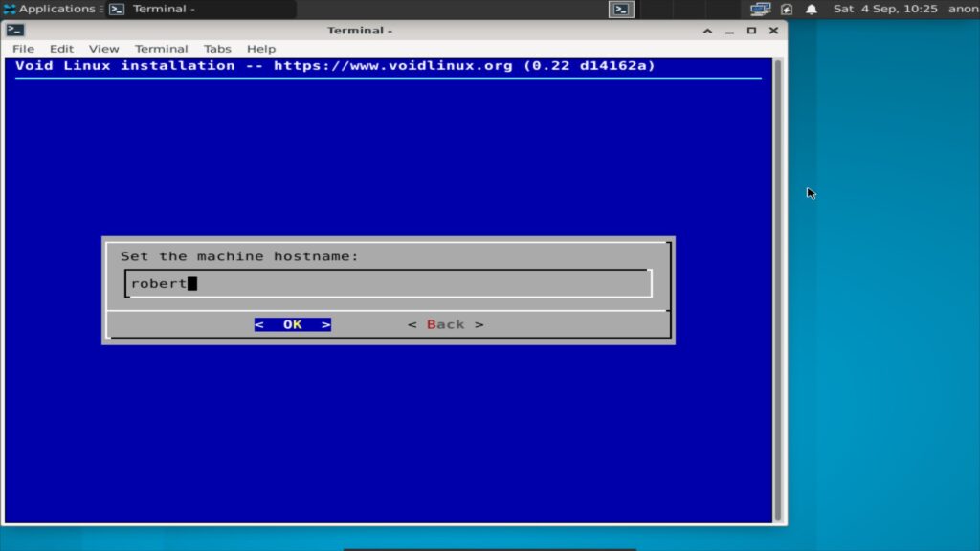
Task: Roll up the window with the arrow icon
Action: (707, 30)
